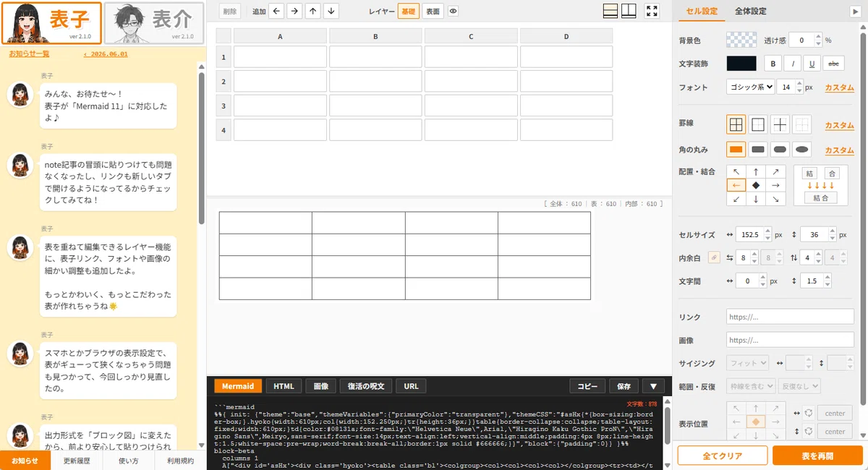Select the 画像 output tab
This screenshot has width=868, height=470.
click(321, 386)
